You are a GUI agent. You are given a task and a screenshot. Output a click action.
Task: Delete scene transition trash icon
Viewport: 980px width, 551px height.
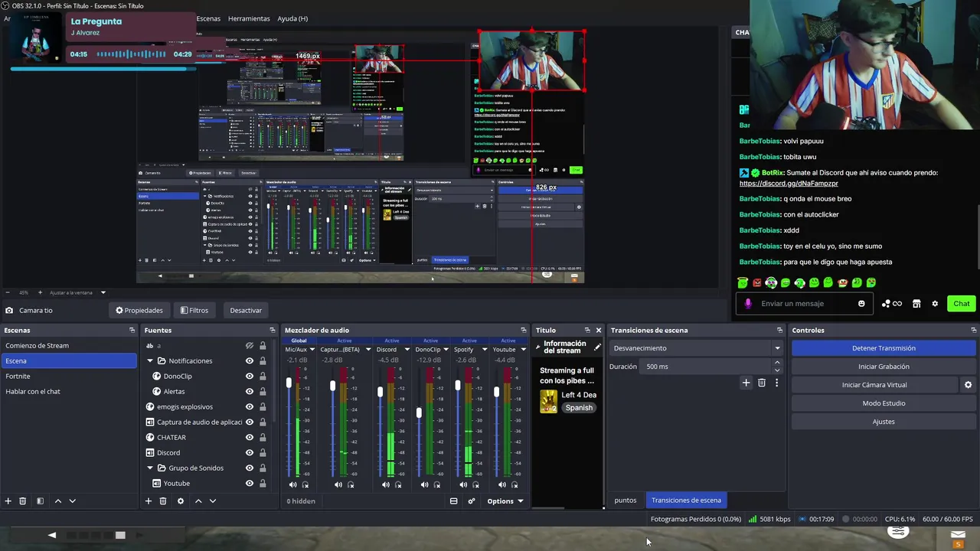coord(761,383)
